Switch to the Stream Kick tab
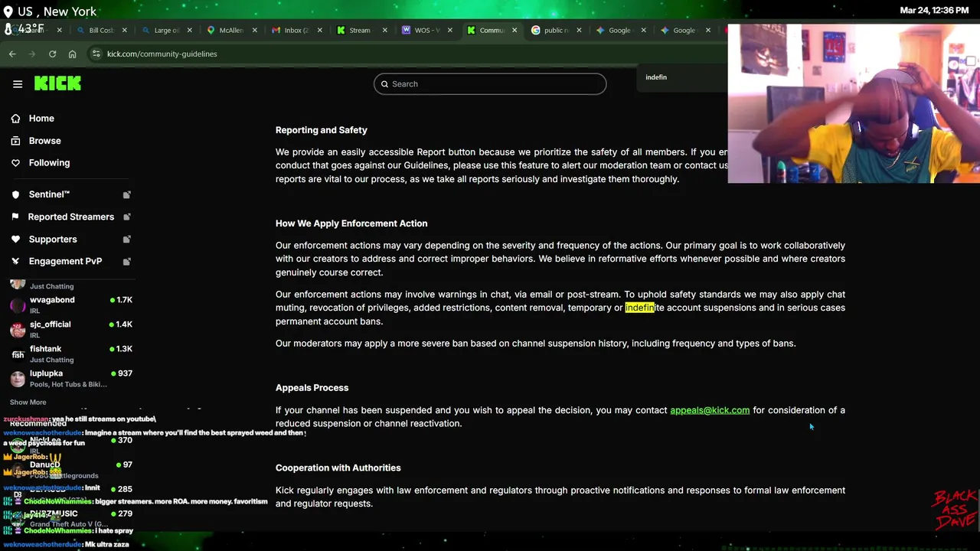The image size is (980, 551). pyautogui.click(x=359, y=31)
